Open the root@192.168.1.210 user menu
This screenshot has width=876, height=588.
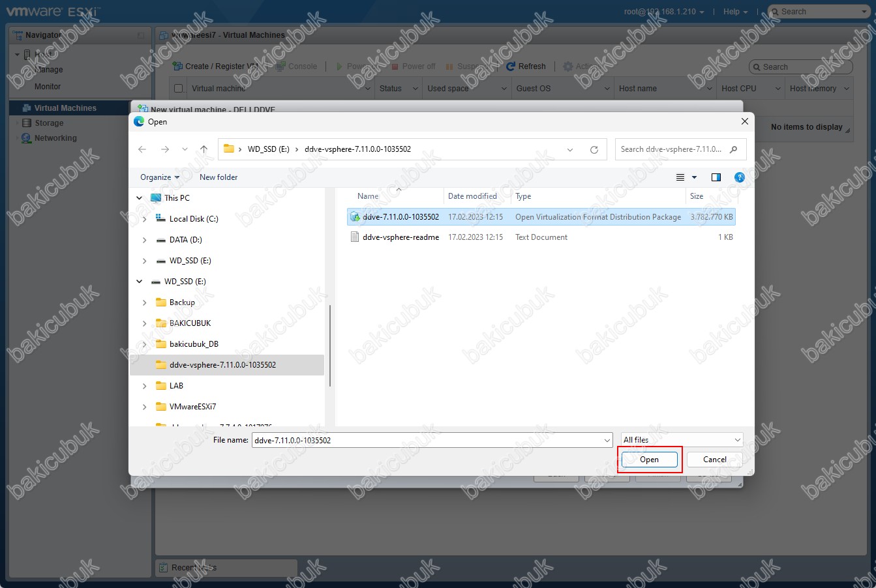click(x=663, y=12)
